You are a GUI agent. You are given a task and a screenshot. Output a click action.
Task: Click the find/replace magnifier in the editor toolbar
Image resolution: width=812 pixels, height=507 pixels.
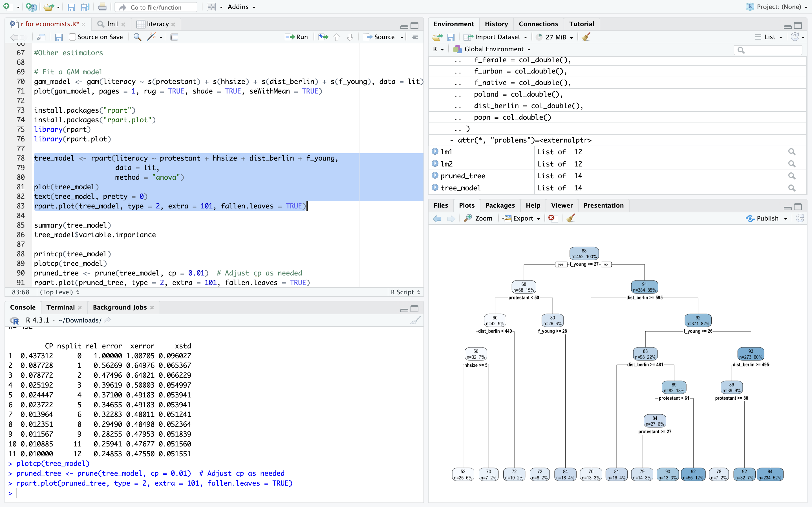[137, 37]
